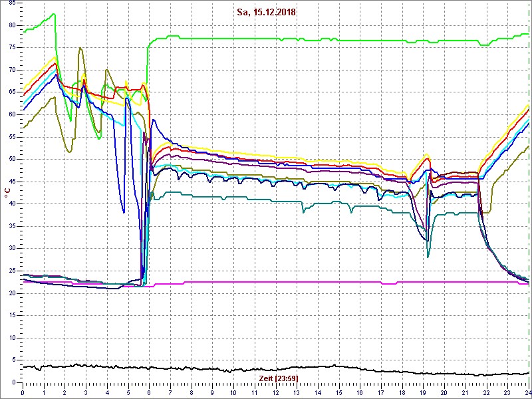Click the olive curve's spike at 75 degrees
Viewport: 532px width, 399px height.
tap(80, 48)
